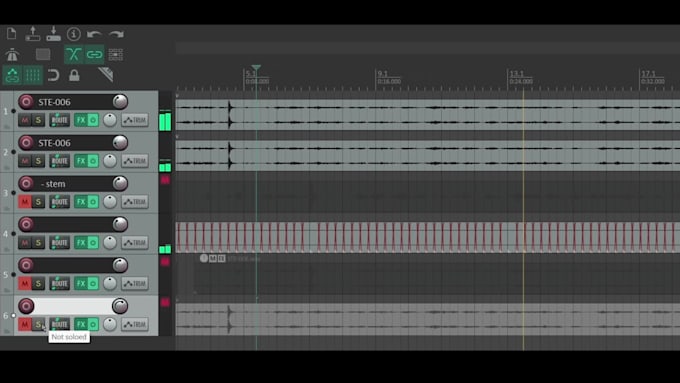Open project settings info icon
The width and height of the screenshot is (680, 383).
[x=74, y=33]
